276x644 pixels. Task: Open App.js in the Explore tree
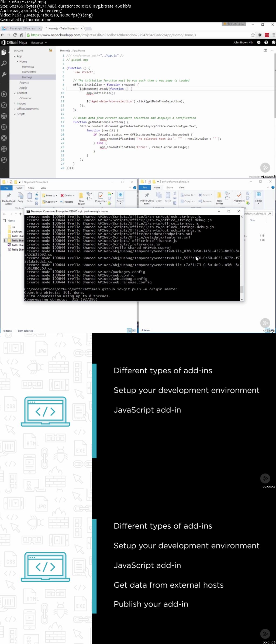pos(23,88)
